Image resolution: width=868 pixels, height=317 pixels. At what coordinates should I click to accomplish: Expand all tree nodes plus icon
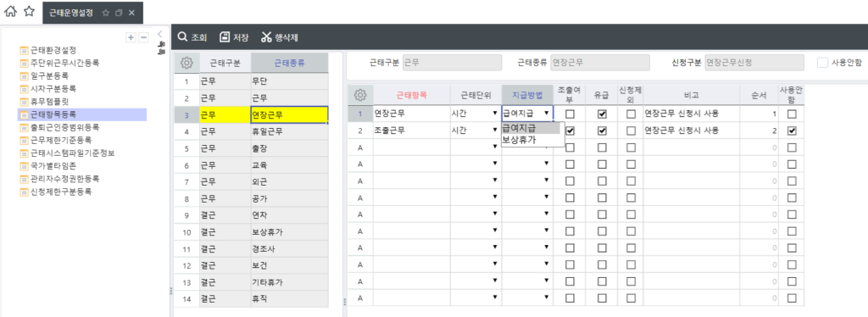pyautogui.click(x=131, y=37)
